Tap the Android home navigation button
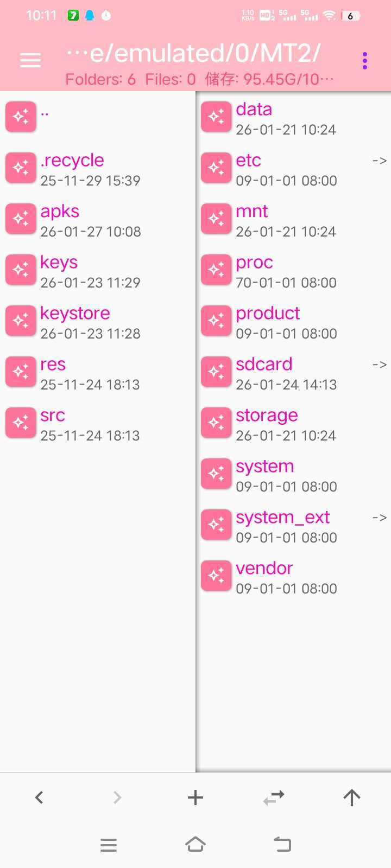Viewport: 391px width, 868px height. click(195, 845)
